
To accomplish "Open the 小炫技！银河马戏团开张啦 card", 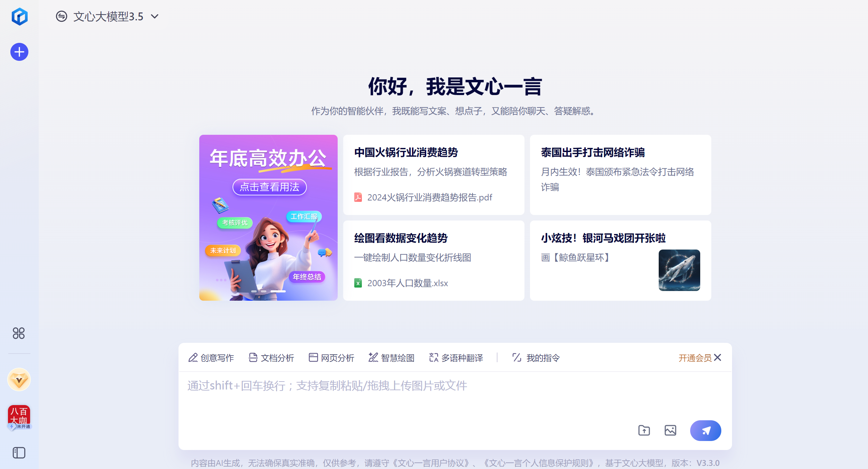I will click(620, 261).
